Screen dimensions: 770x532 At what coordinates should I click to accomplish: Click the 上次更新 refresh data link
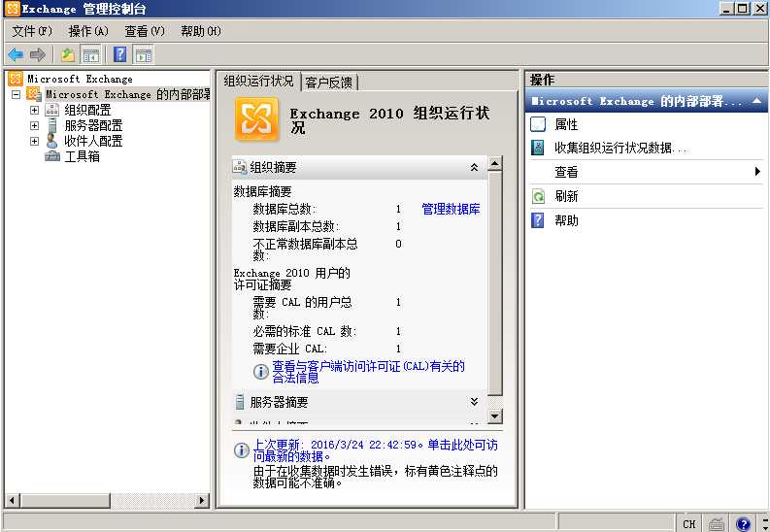375,450
